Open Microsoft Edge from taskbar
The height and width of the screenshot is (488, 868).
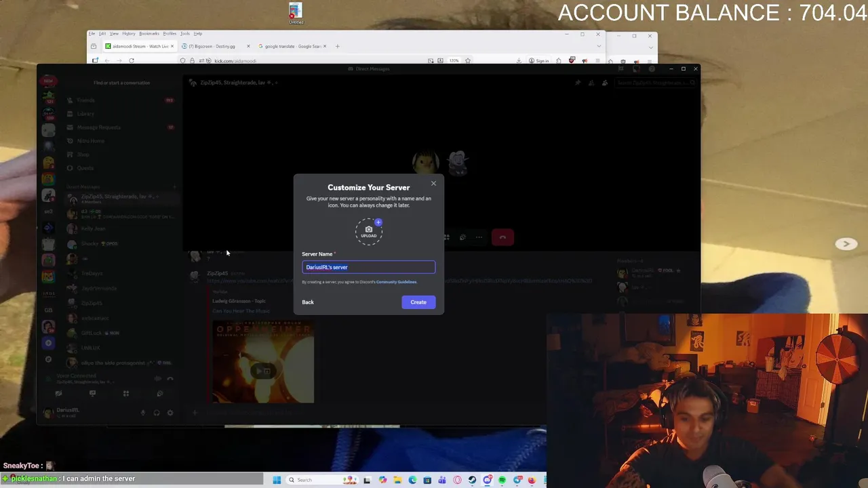[412, 480]
